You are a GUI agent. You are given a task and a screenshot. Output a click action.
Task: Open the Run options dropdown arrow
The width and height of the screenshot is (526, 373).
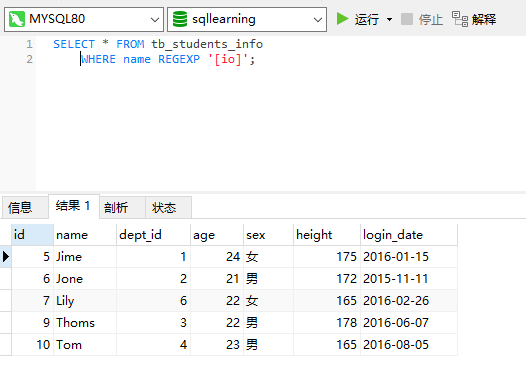point(389,19)
